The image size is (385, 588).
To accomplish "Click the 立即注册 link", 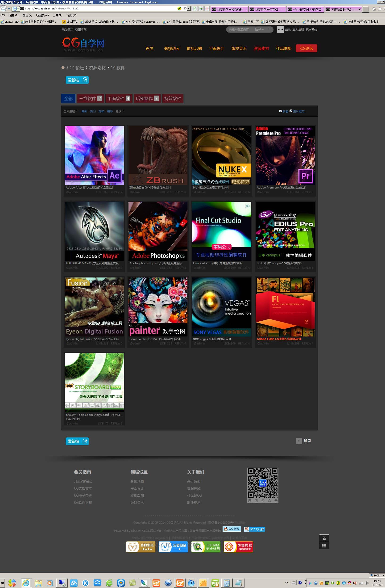I will pyautogui.click(x=298, y=29).
